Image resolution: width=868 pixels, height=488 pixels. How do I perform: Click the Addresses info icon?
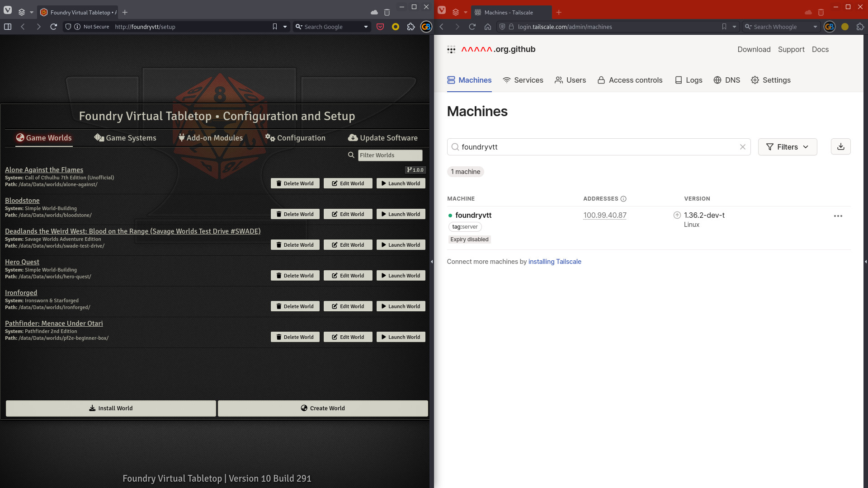pyautogui.click(x=623, y=199)
